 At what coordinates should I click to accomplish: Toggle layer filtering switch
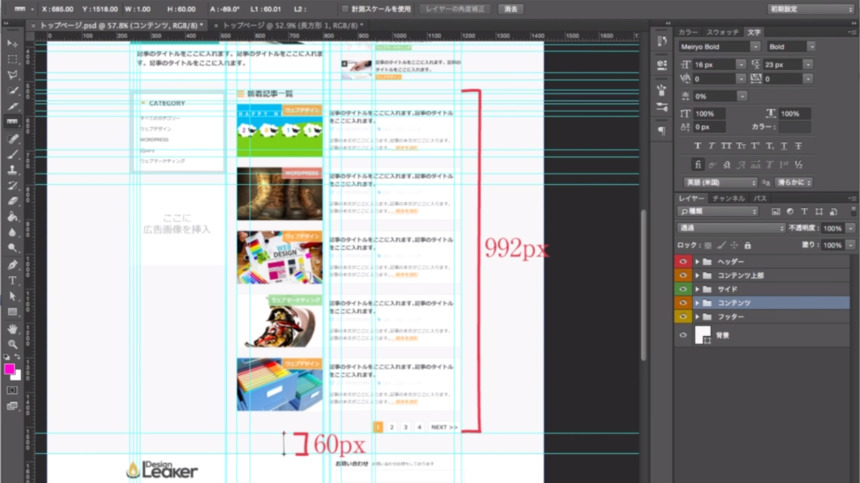point(853,211)
